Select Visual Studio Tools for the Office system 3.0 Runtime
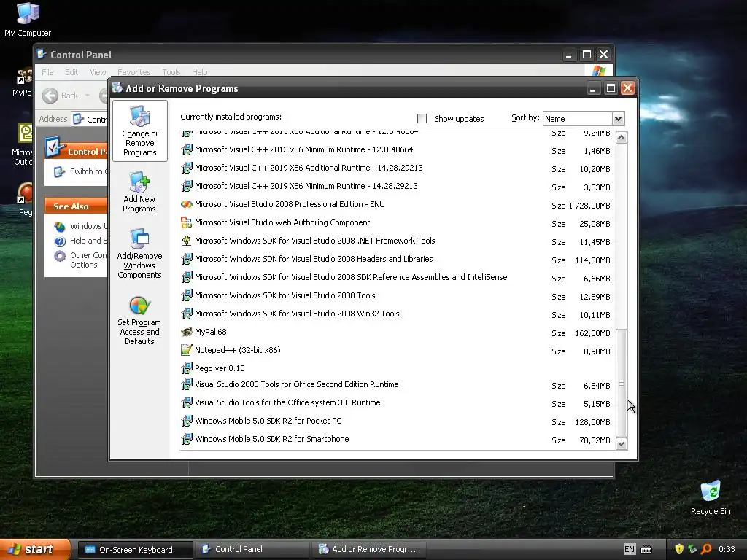This screenshot has height=560, width=747. (398, 403)
